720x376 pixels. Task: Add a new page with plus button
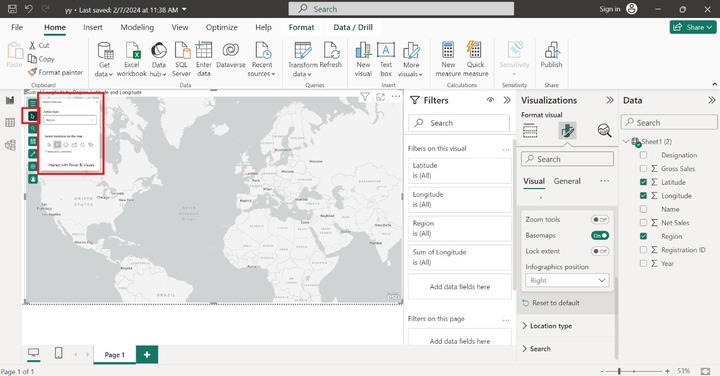[147, 354]
